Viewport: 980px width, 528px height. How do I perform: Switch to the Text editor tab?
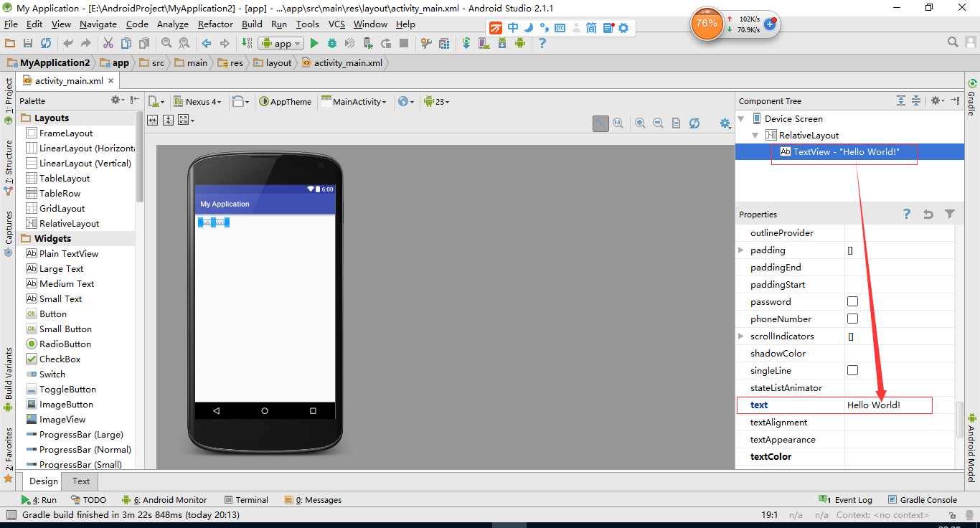[x=81, y=481]
